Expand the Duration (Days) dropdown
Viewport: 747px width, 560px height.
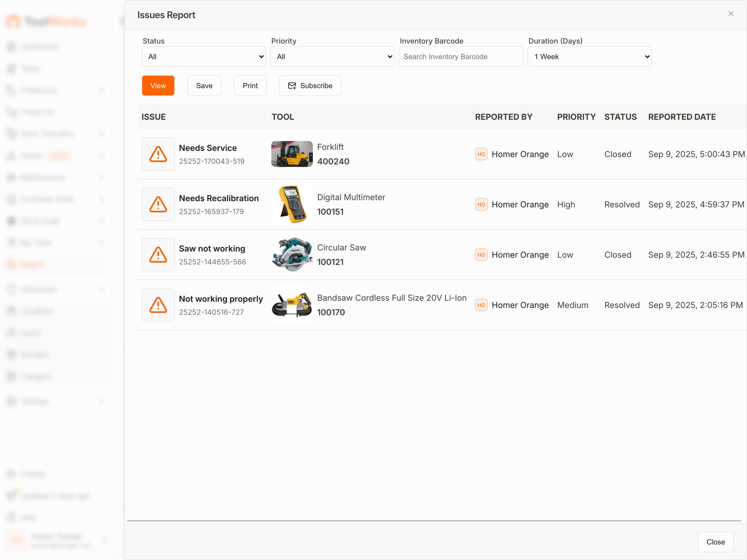[x=589, y=57]
